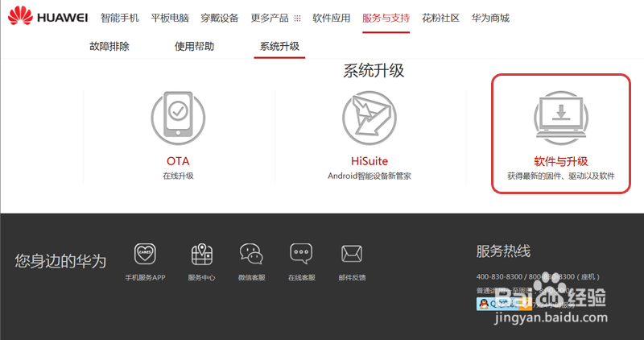Expand the 更多产品 menu
This screenshot has height=340, width=644.
270,18
